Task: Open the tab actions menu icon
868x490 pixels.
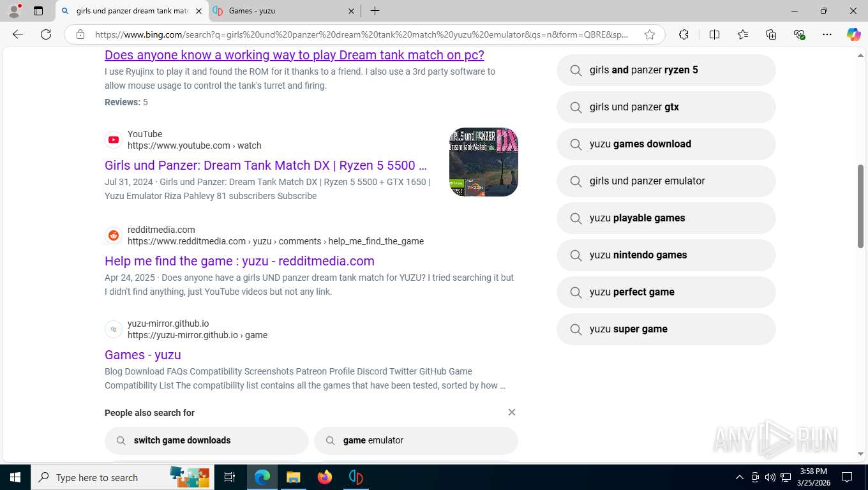Action: [38, 11]
